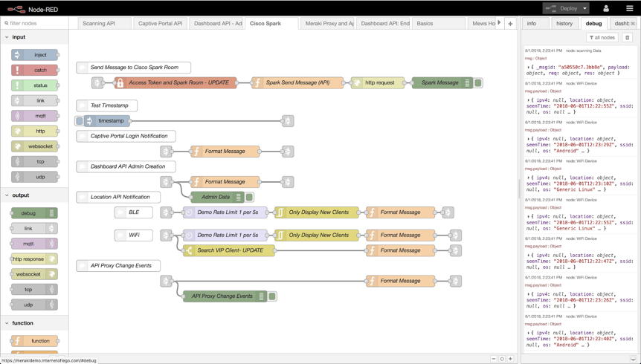Screen dimensions: 641x364
Task: Select the input mqtt node in palette
Action: 34,116
